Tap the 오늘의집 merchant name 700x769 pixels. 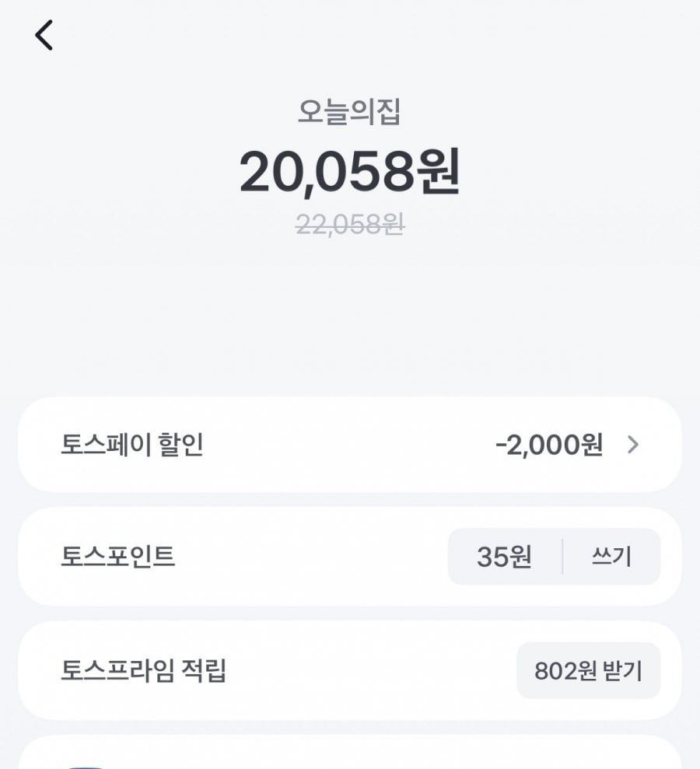point(349,112)
